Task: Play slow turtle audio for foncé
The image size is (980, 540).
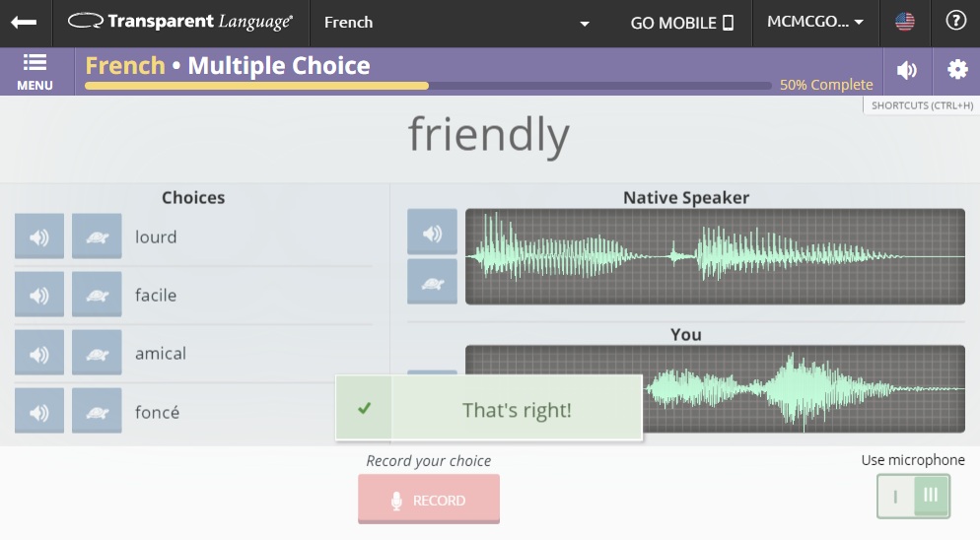Action: click(97, 412)
